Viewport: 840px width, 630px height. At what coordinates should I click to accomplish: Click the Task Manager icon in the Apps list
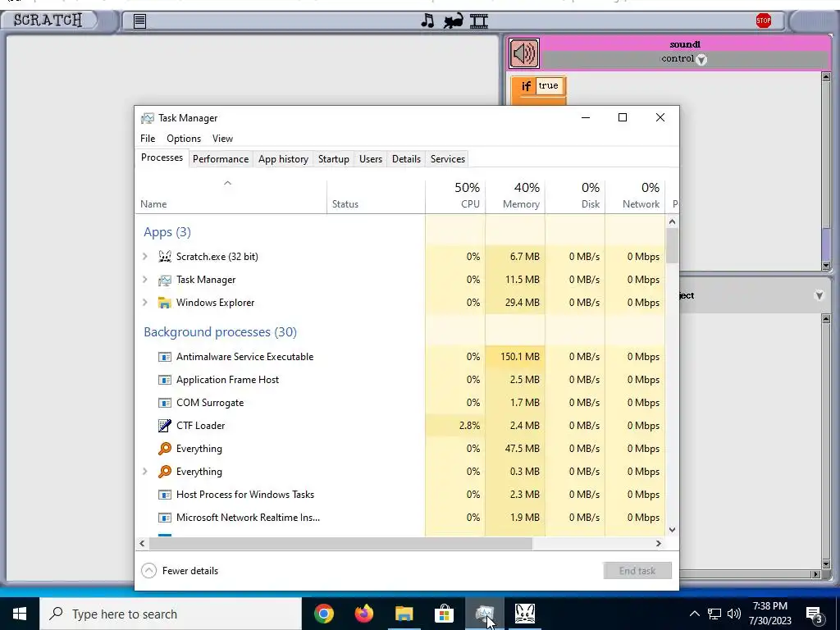click(164, 280)
